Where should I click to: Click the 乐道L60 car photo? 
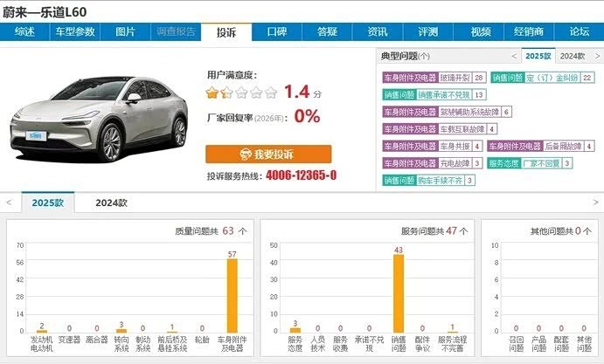click(99, 119)
